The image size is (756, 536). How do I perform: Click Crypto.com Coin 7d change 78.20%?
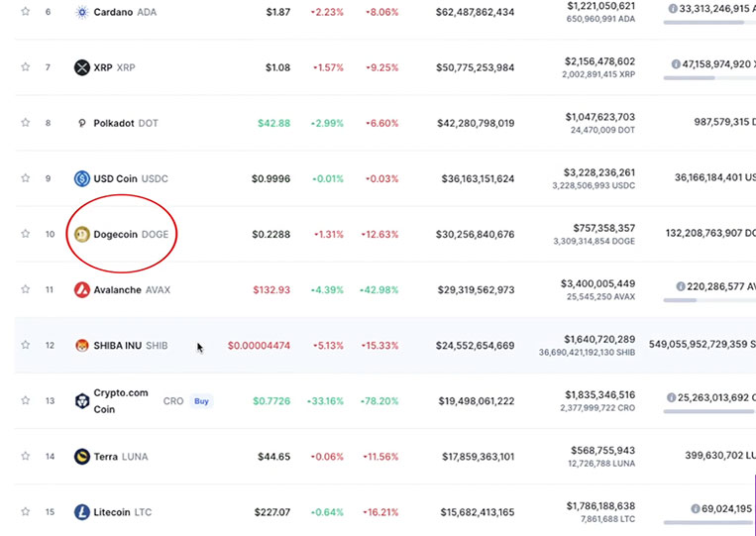pos(378,401)
